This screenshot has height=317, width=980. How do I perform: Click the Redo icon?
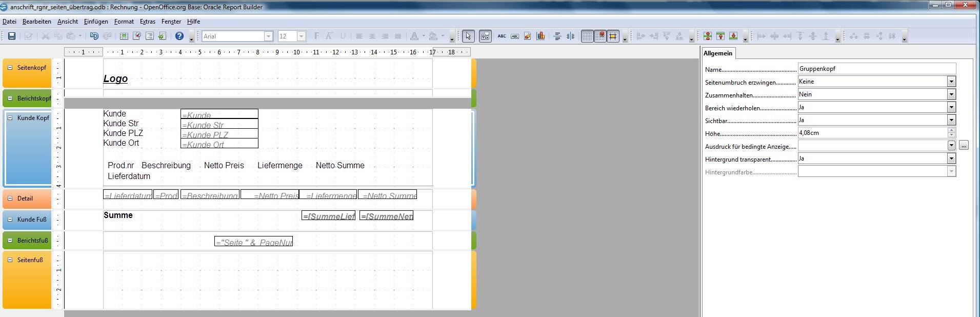point(107,36)
